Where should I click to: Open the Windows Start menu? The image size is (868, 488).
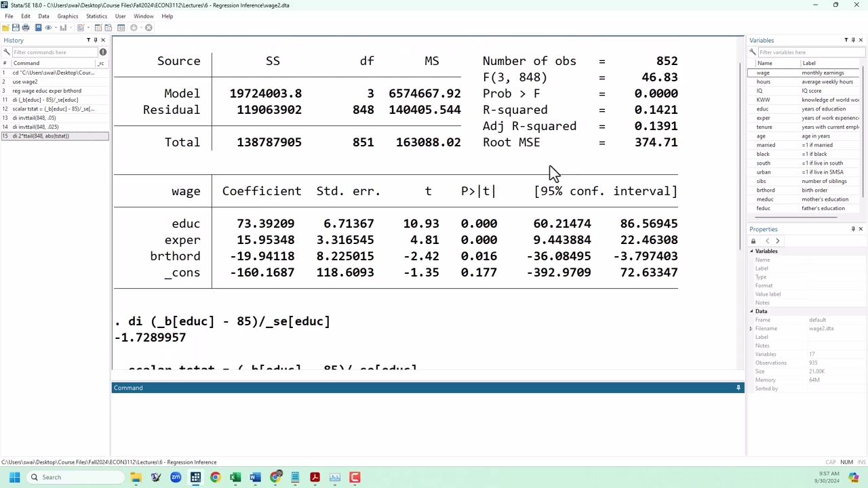click(x=14, y=477)
